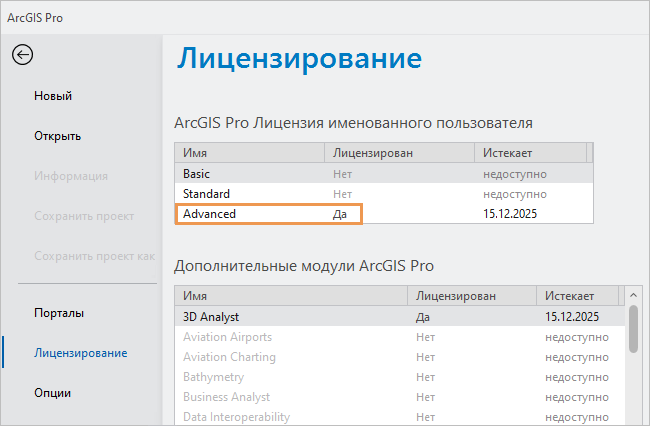Click Лицензирован header in license level table

pos(399,153)
